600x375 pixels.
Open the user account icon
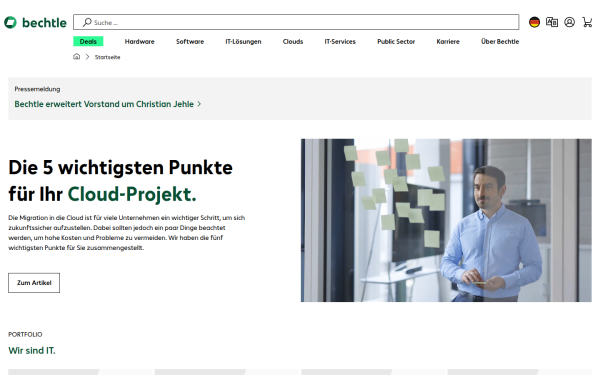(569, 22)
